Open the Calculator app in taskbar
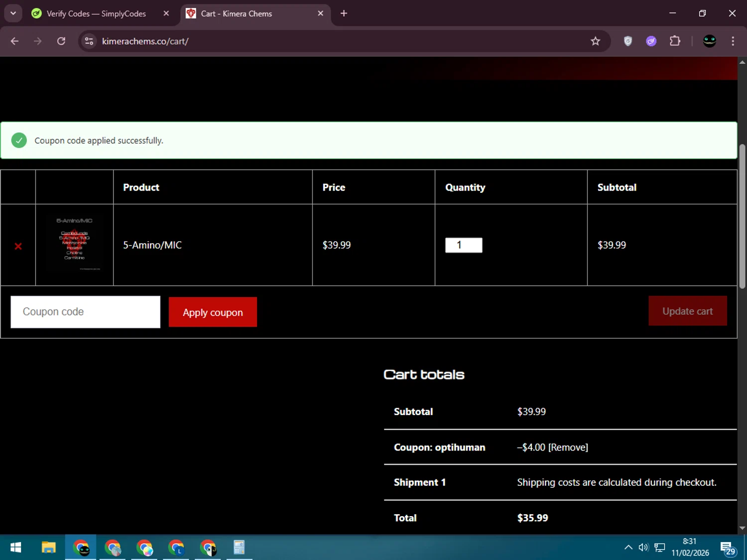 point(239,548)
